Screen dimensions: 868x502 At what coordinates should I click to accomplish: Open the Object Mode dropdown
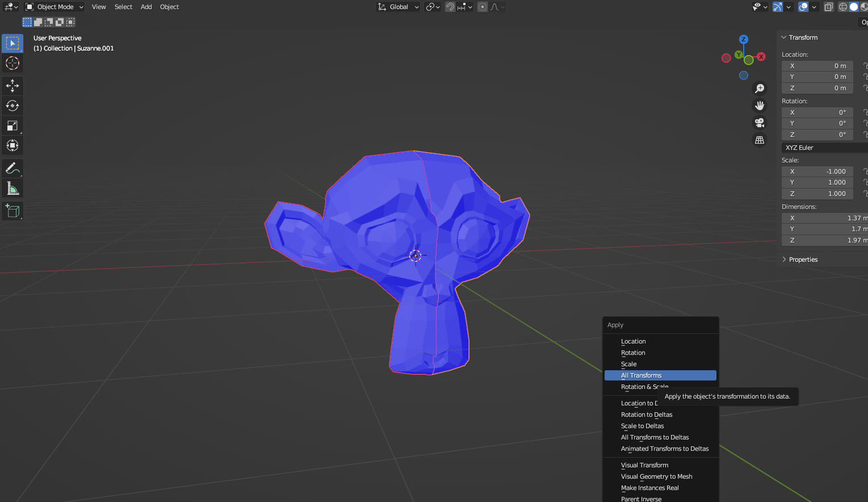point(54,7)
